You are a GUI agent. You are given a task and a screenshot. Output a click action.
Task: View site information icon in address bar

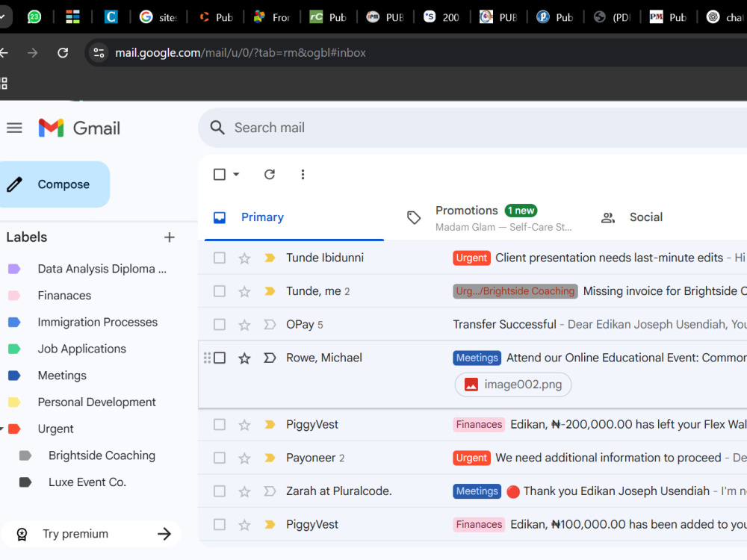[99, 52]
